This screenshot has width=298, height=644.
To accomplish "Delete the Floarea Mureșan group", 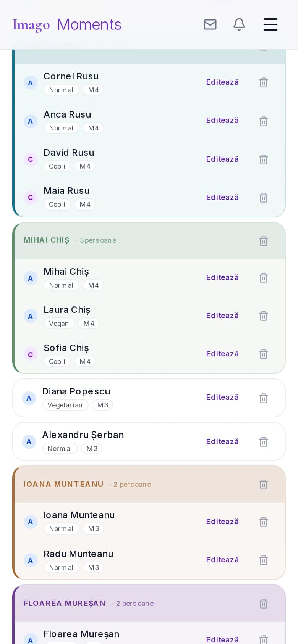I will click(264, 603).
